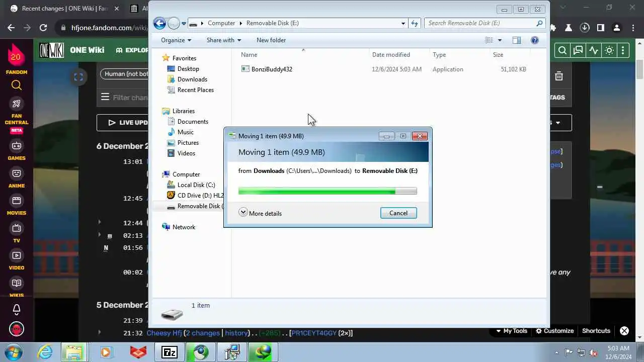Image resolution: width=644 pixels, height=362 pixels.
Task: Click the file move progress bar
Action: pyautogui.click(x=328, y=191)
